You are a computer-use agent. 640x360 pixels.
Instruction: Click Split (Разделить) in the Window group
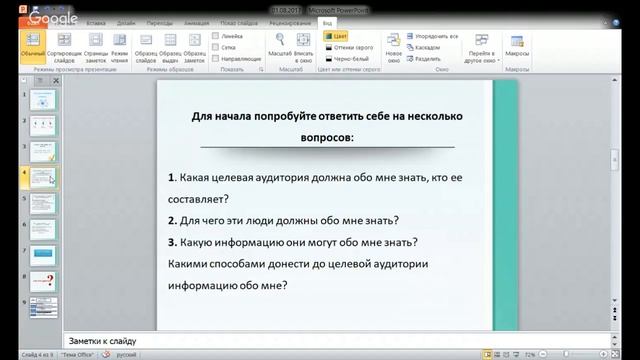click(x=424, y=59)
